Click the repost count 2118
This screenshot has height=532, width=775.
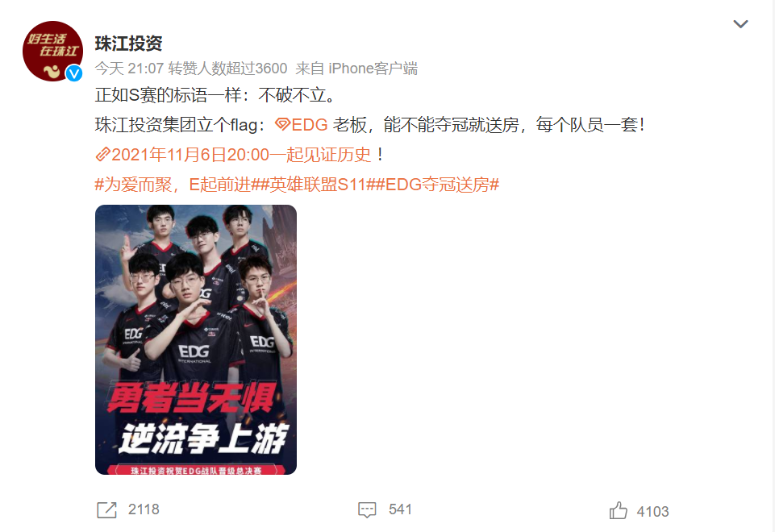coord(144,509)
